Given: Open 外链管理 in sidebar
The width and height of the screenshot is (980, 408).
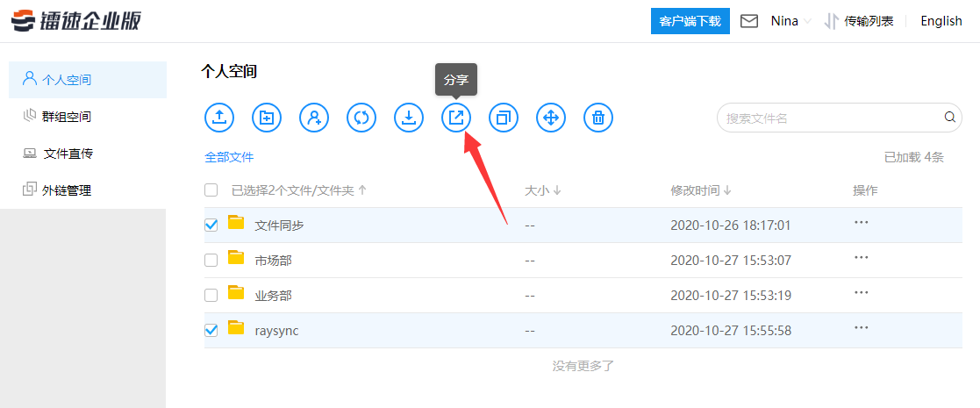Looking at the screenshot, I should pyautogui.click(x=67, y=190).
